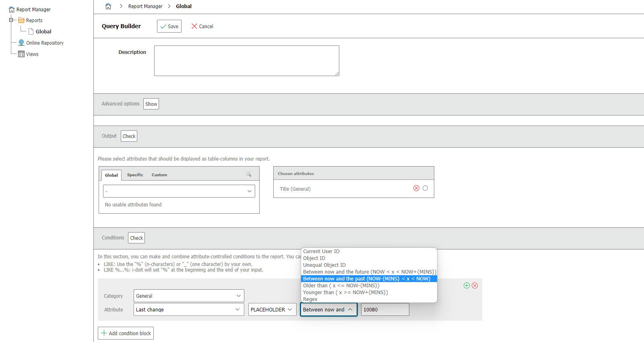The width and height of the screenshot is (644, 342).
Task: Switch to the Custom attributes tab
Action: pyautogui.click(x=159, y=175)
